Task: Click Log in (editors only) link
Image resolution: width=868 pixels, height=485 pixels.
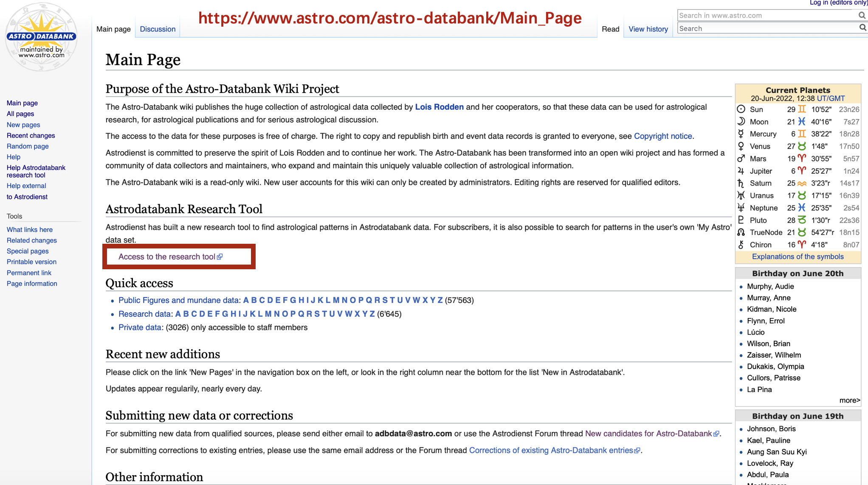Action: (838, 3)
